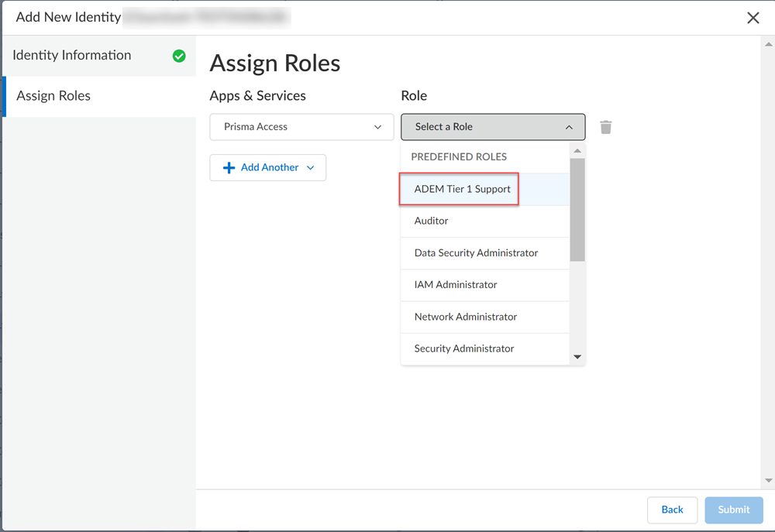Open the Assign Roles step
Image resolution: width=775 pixels, height=532 pixels.
click(53, 96)
